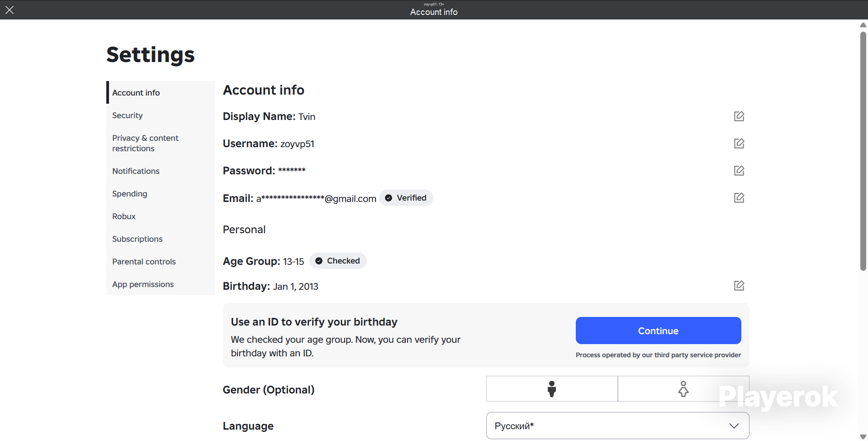Edit the Password pencil icon

(x=739, y=171)
